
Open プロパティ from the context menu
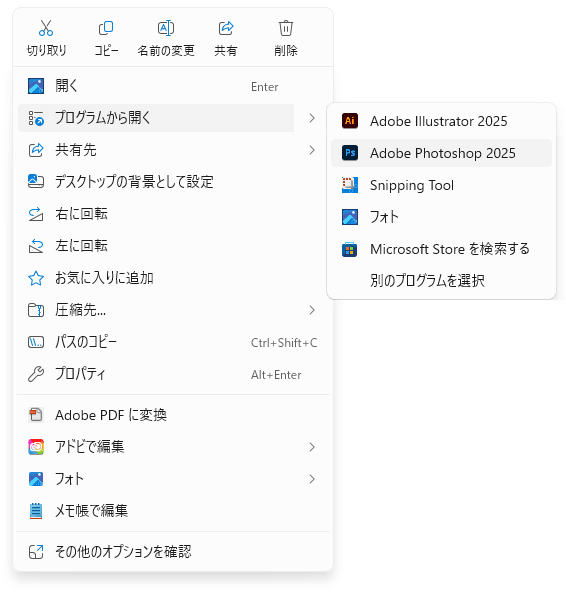(x=173, y=374)
